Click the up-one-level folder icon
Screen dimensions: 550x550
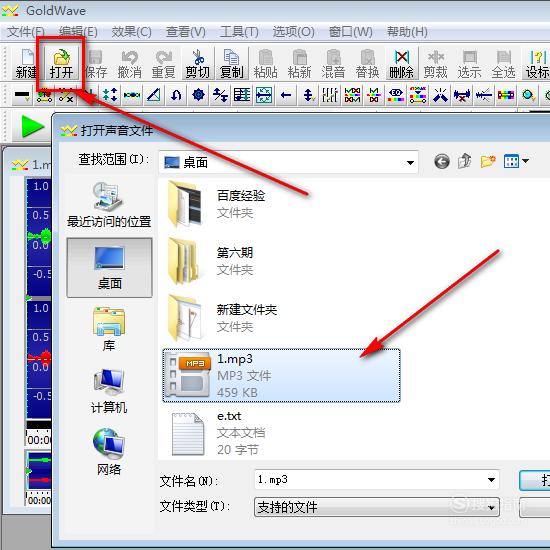click(x=464, y=161)
